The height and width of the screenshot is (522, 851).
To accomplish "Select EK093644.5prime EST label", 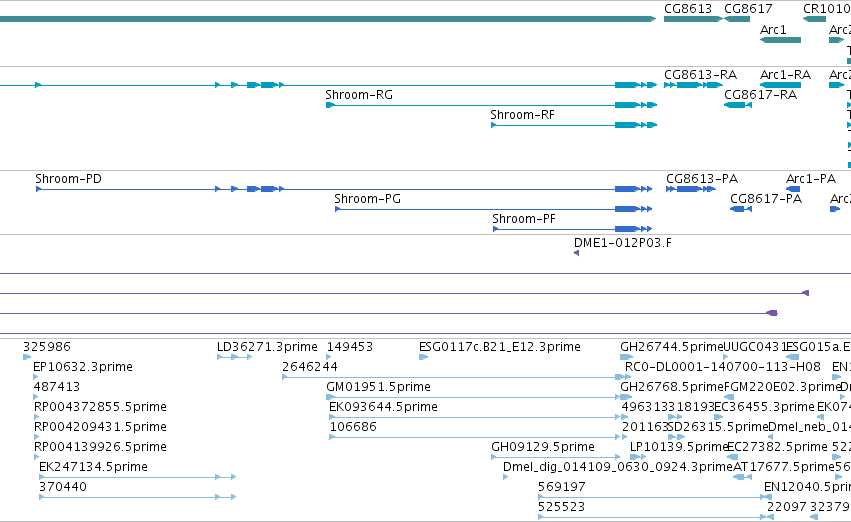I will click(383, 407).
